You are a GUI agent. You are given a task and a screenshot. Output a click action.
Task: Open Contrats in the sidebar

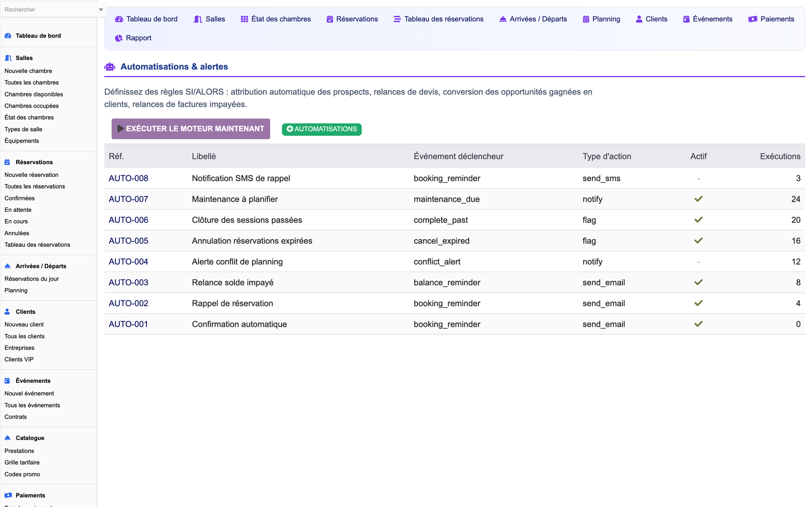coord(15,417)
